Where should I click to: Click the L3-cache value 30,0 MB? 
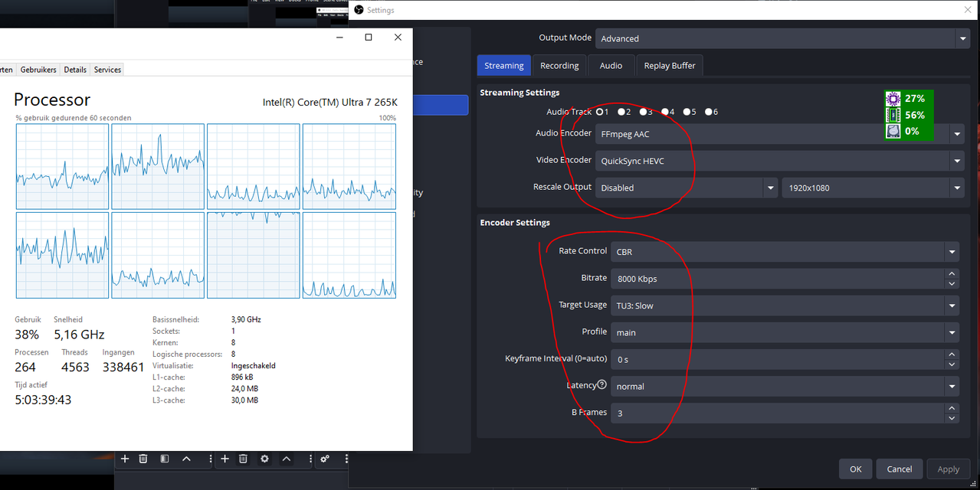pos(244,400)
